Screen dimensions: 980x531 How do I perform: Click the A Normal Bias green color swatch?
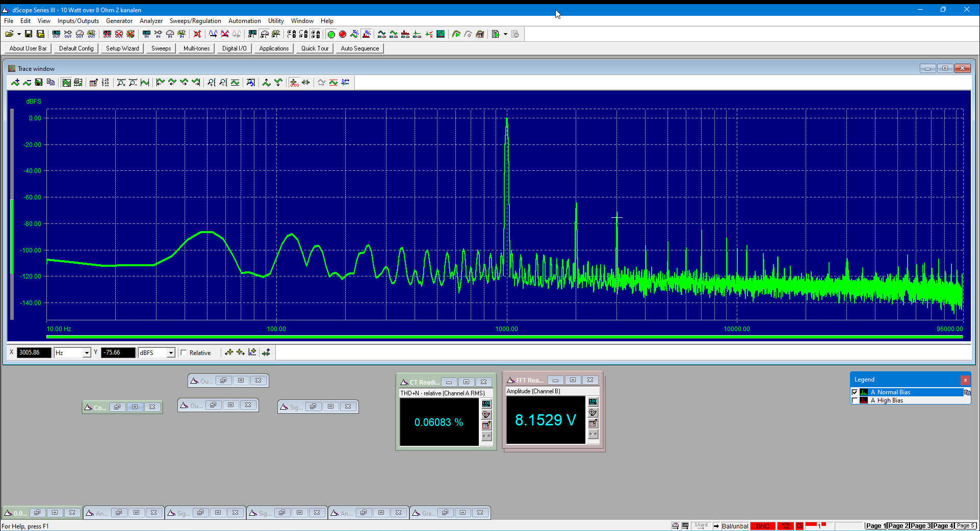point(864,392)
